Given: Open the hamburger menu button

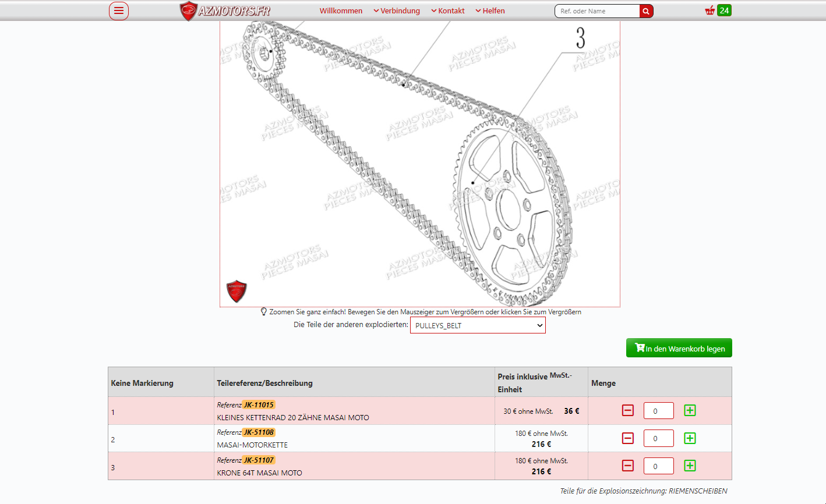Looking at the screenshot, I should pos(119,11).
